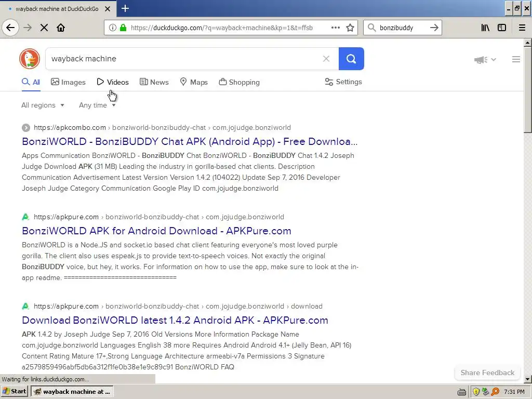Viewport: 532px width, 399px height.
Task: Click the Firefox address bar URL
Action: point(221,28)
